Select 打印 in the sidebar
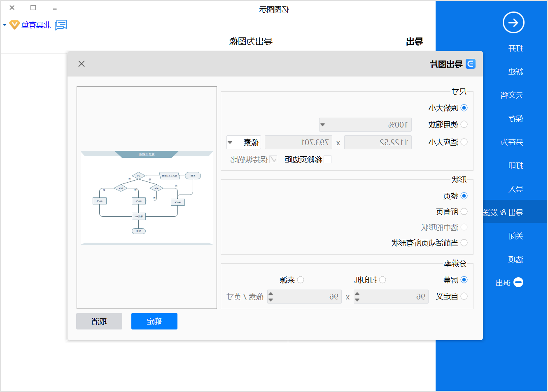This screenshot has height=392, width=548. (515, 166)
